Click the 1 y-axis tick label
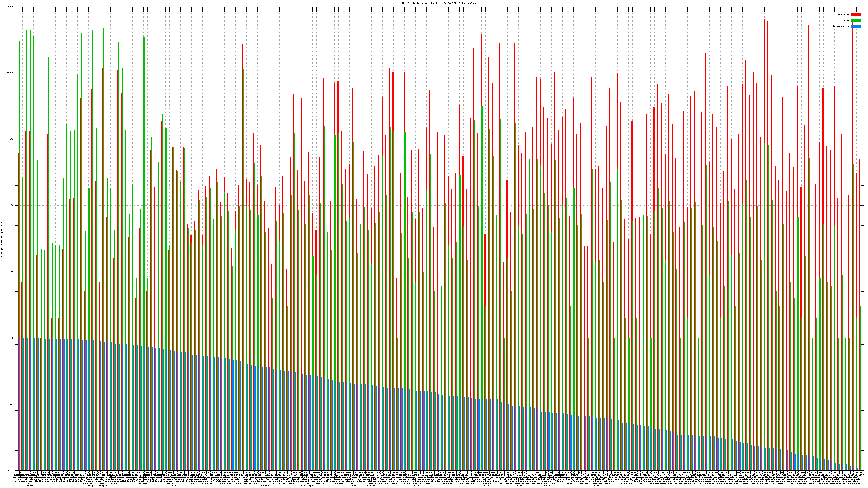 point(13,338)
